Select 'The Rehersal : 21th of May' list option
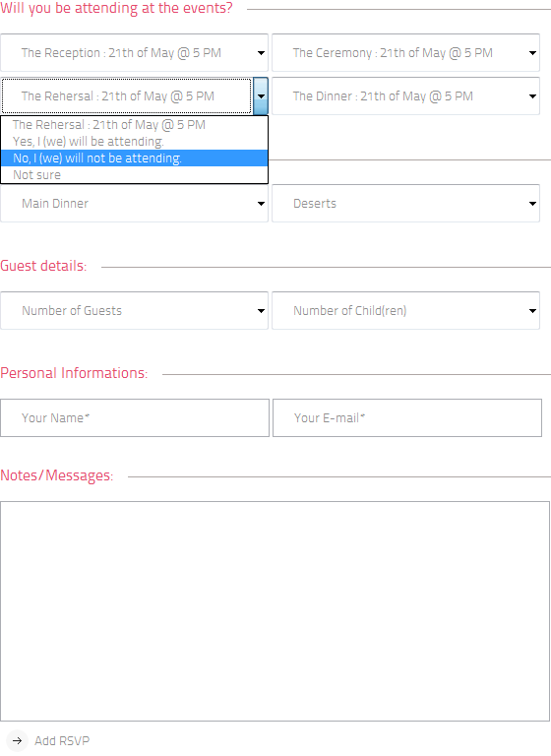551x756 pixels. click(134, 124)
